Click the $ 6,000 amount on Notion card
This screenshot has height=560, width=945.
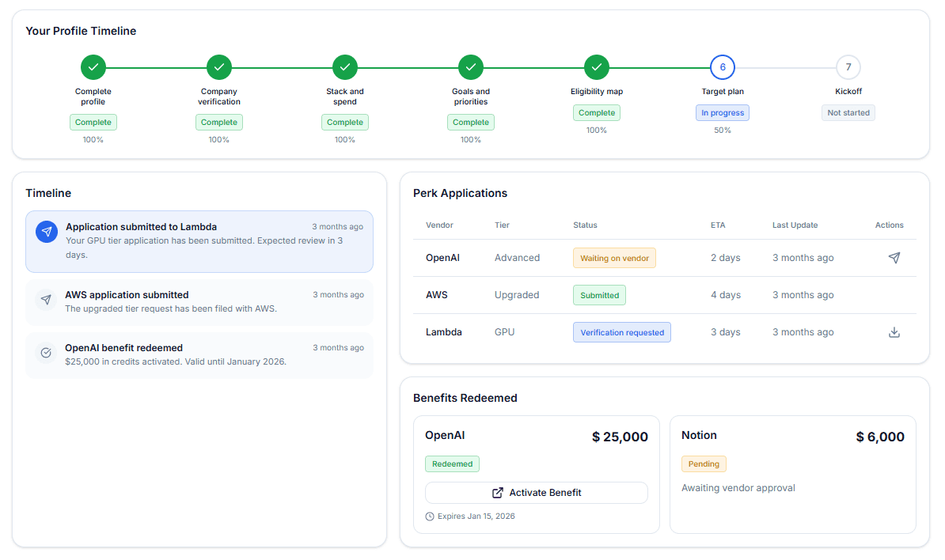click(x=881, y=437)
